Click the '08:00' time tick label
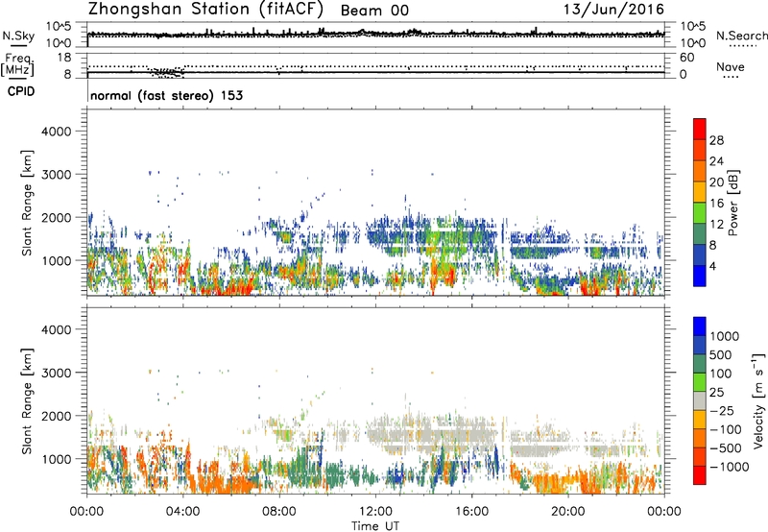 click(x=279, y=512)
